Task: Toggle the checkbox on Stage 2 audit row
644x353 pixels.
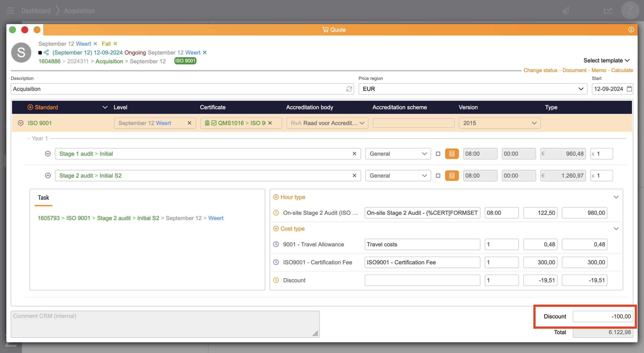Action: coord(438,175)
